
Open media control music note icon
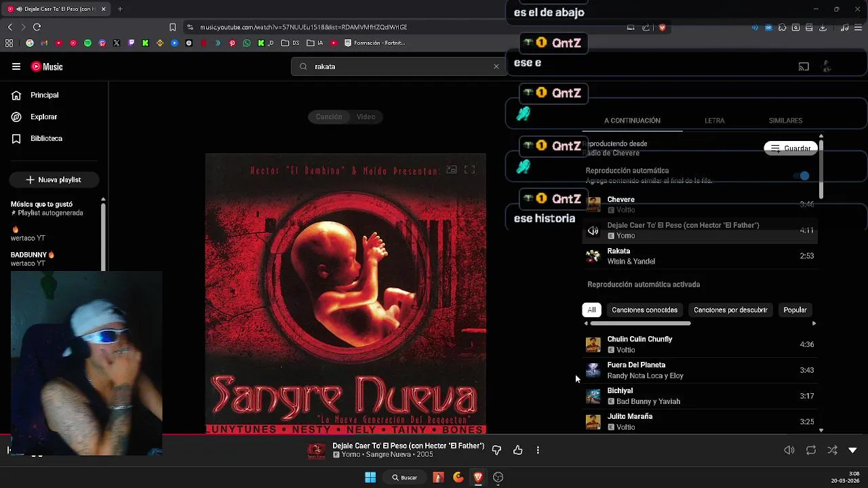coord(844,28)
